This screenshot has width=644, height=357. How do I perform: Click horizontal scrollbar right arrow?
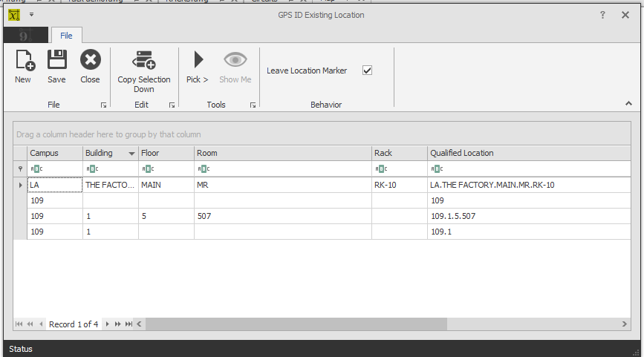point(624,324)
